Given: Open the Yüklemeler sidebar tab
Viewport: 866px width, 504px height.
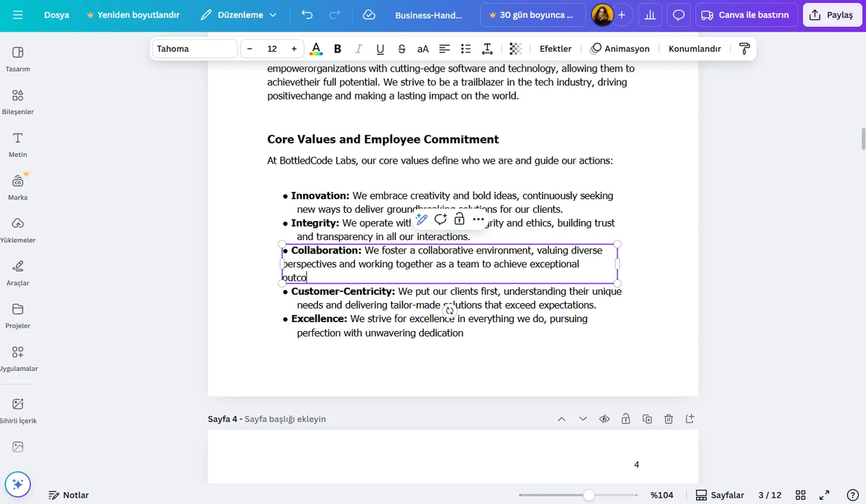Looking at the screenshot, I should click(x=18, y=230).
